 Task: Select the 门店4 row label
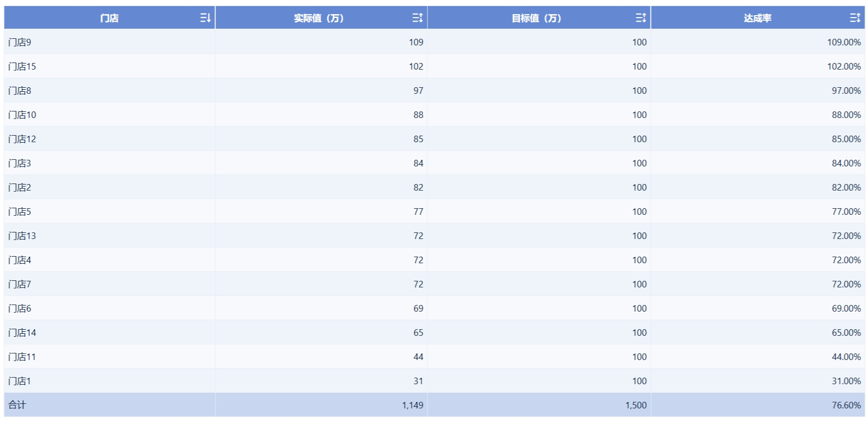20,260
